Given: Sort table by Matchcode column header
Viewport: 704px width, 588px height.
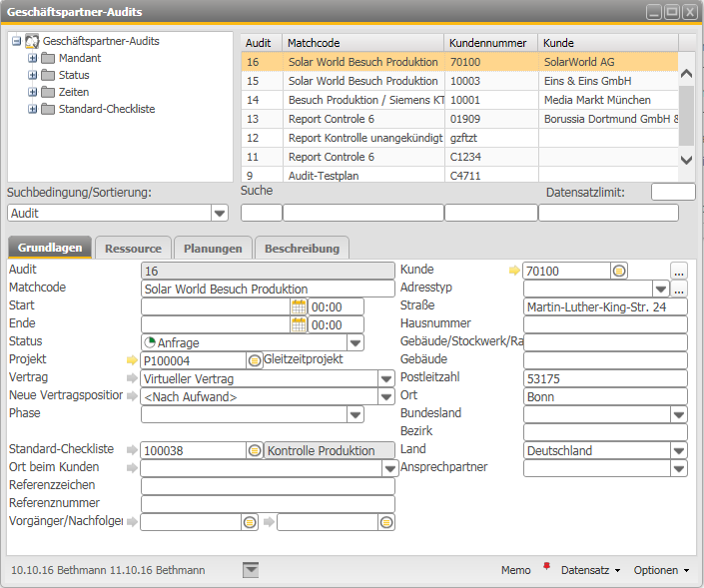Looking at the screenshot, I should pyautogui.click(x=363, y=43).
